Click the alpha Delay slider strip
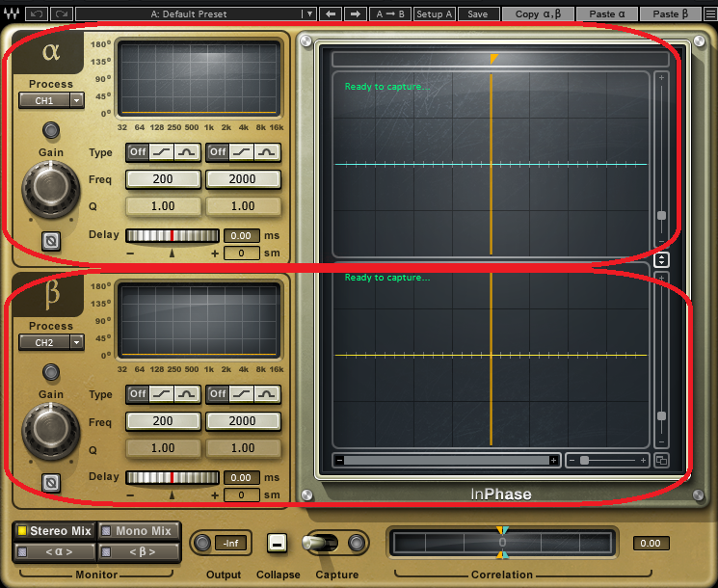 [x=173, y=236]
